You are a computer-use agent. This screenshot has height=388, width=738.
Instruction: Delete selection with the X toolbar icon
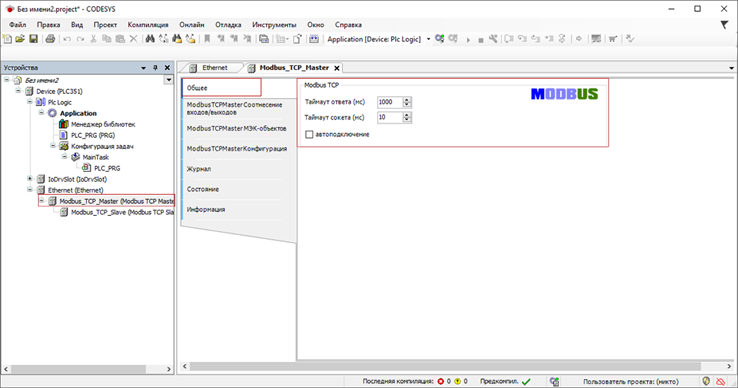click(134, 39)
